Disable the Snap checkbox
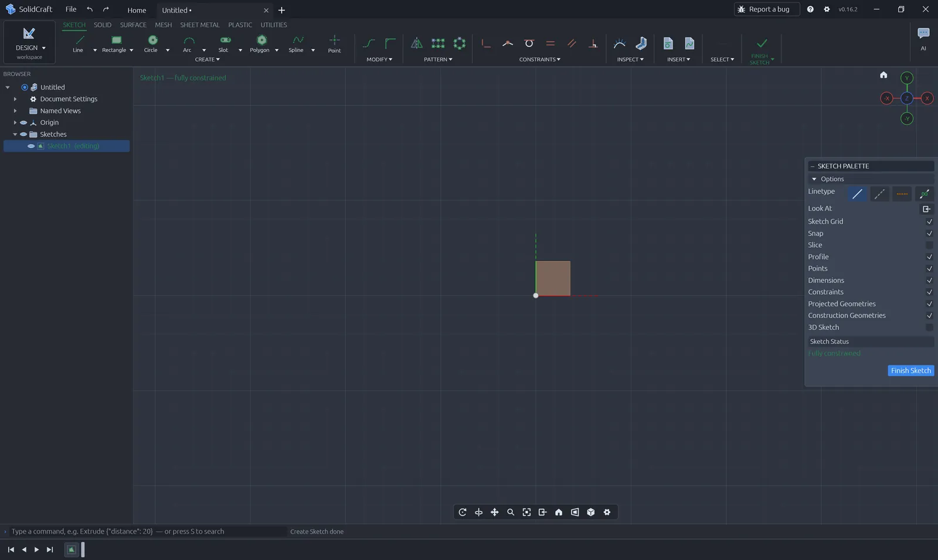The height and width of the screenshot is (560, 938). coord(929,233)
